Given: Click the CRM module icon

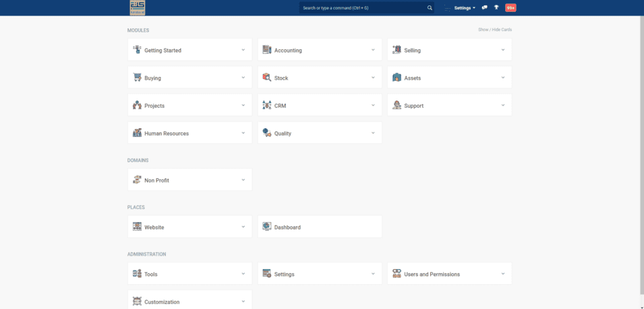Looking at the screenshot, I should tap(267, 105).
